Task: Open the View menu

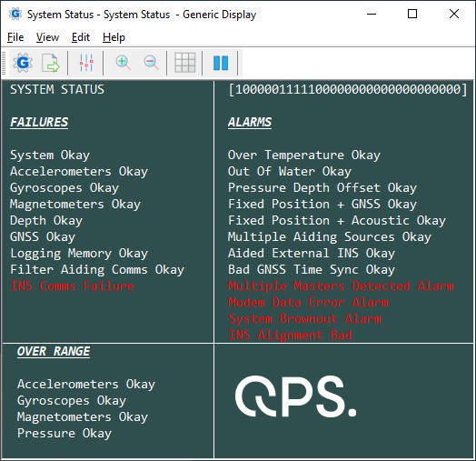Action: pos(47,37)
